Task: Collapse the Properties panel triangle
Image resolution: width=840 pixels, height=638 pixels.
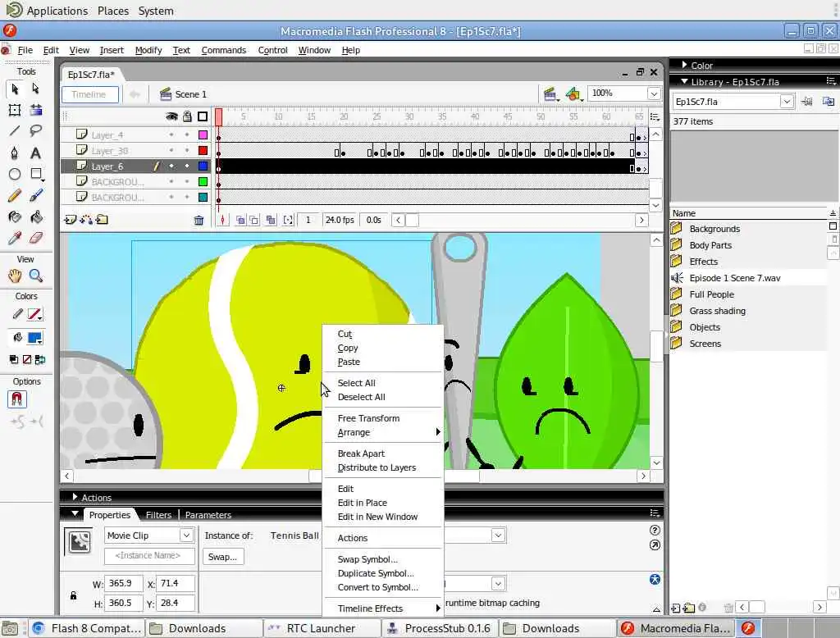Action: coord(75,514)
